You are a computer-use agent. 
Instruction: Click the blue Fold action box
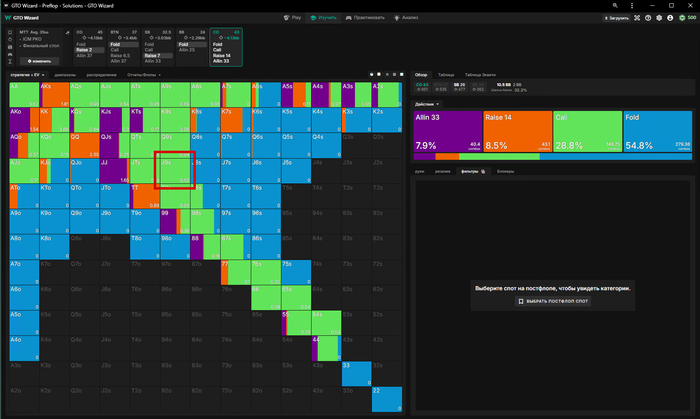tap(658, 131)
